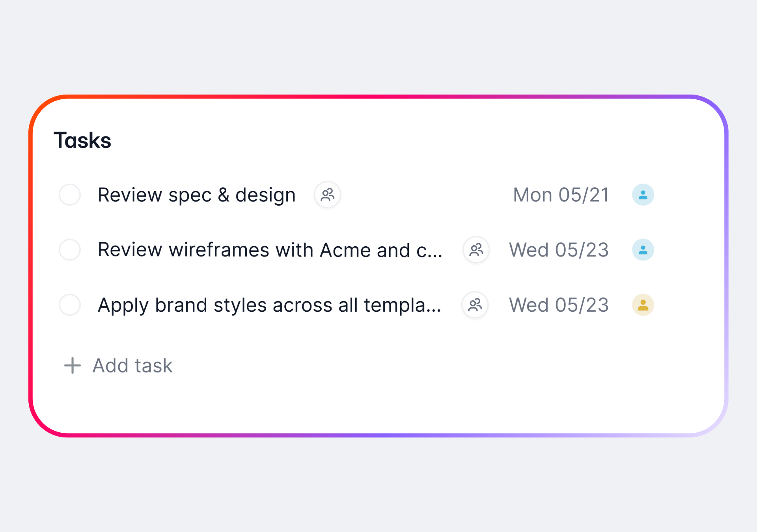Click the Tasks heading
This screenshot has height=532, width=757.
click(x=82, y=140)
